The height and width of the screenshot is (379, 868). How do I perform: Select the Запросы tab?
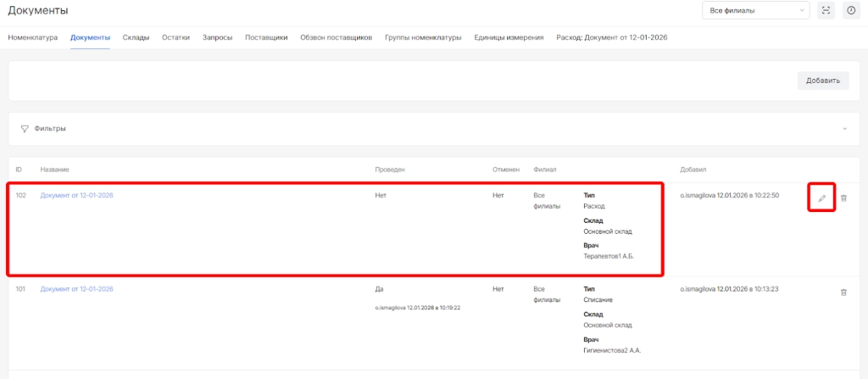pos(217,37)
